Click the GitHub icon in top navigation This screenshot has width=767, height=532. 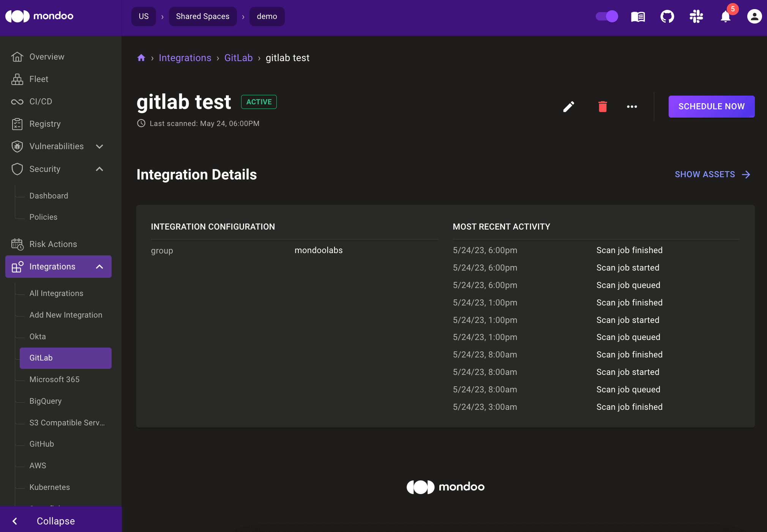tap(667, 16)
